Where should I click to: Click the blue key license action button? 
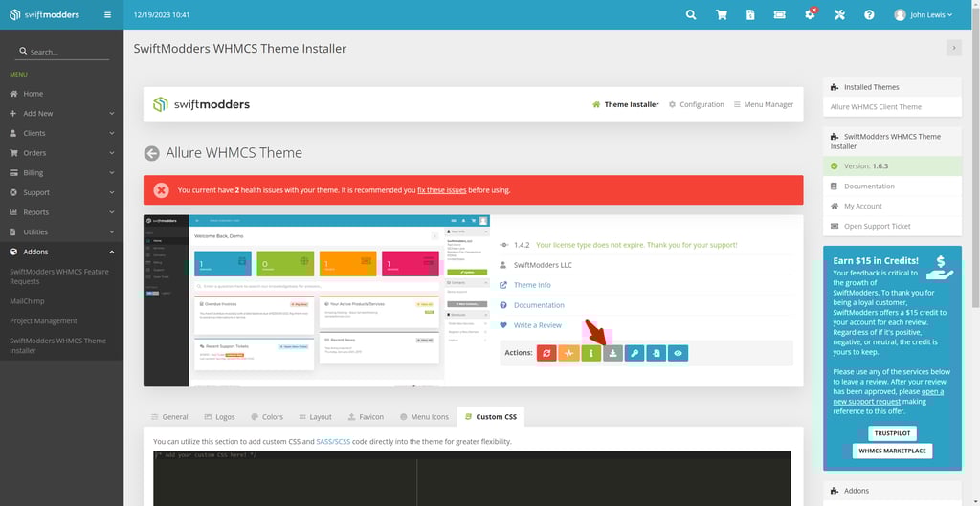coord(635,353)
